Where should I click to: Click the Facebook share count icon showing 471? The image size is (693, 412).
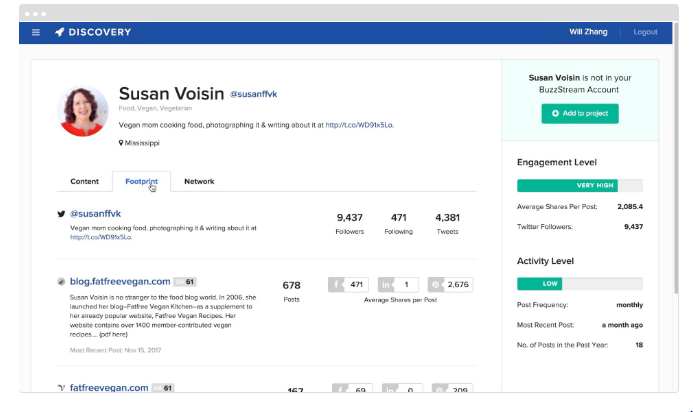pos(337,284)
